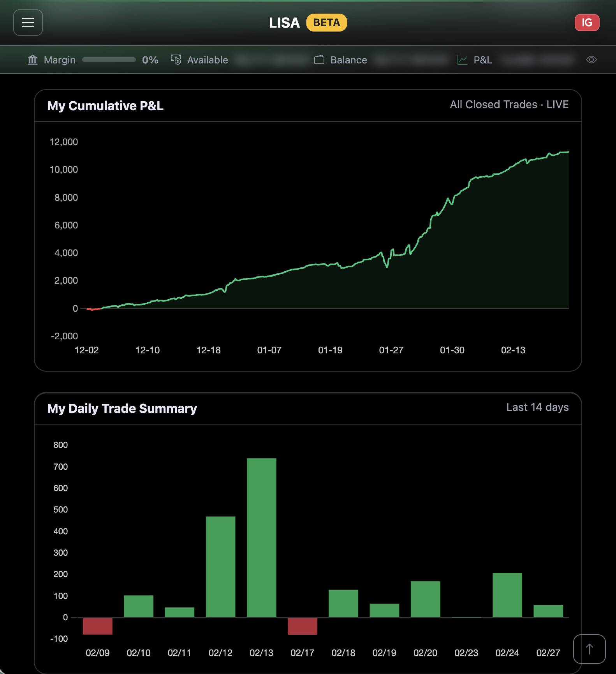Click the Last 14 days label
Screen dimensions: 616x674
click(537, 407)
